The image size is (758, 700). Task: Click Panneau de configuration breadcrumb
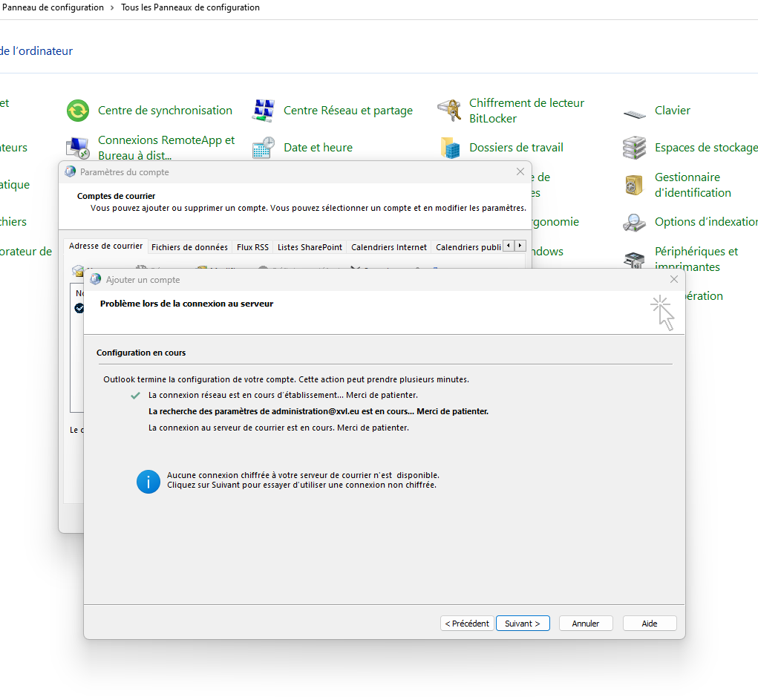click(53, 7)
